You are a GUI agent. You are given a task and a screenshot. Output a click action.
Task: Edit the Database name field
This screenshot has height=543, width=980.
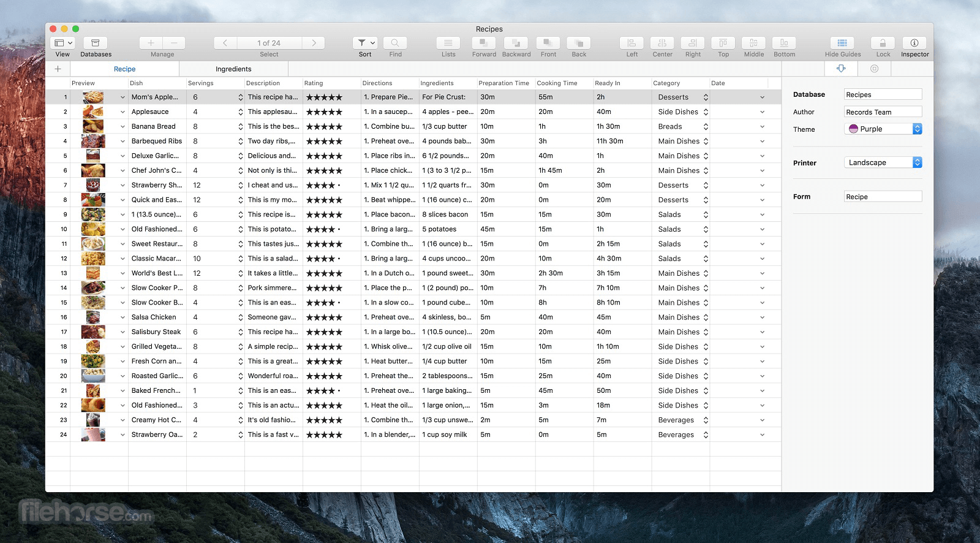click(883, 94)
